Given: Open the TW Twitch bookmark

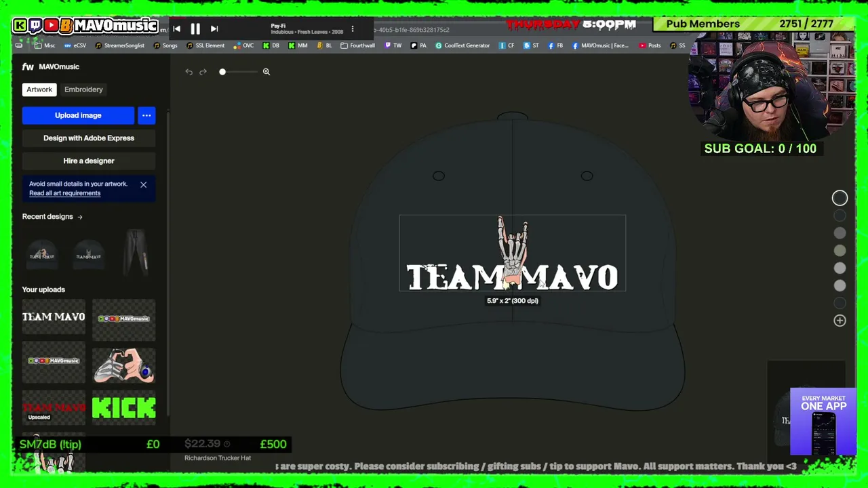Looking at the screenshot, I should click(393, 46).
